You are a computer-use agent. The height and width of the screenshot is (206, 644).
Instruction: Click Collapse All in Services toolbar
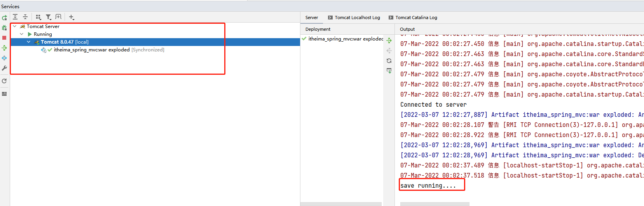pyautogui.click(x=25, y=17)
